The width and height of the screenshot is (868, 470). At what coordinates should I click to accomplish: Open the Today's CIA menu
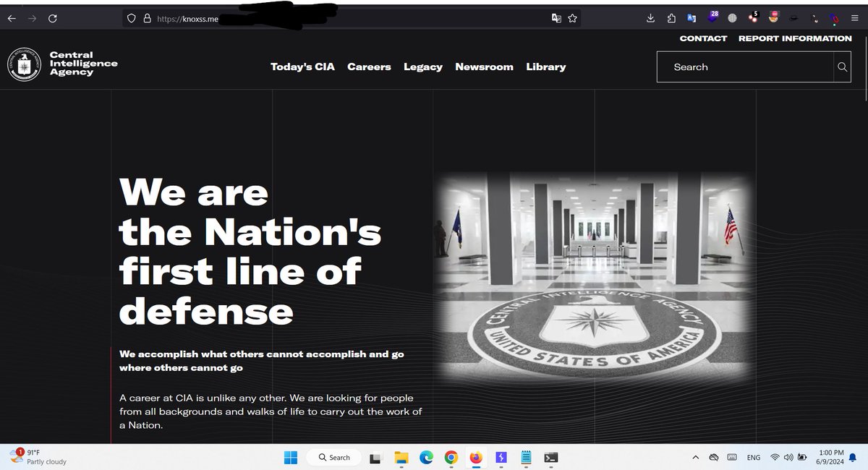click(302, 67)
